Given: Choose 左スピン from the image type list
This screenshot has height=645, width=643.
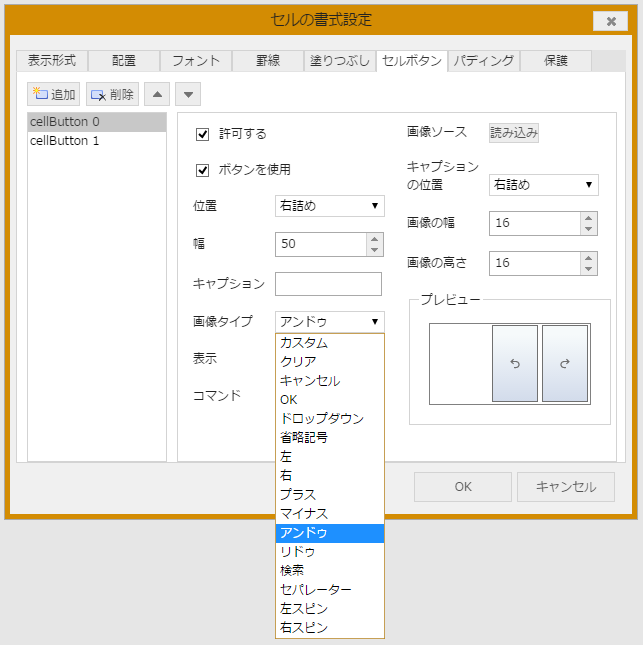Looking at the screenshot, I should [330, 609].
